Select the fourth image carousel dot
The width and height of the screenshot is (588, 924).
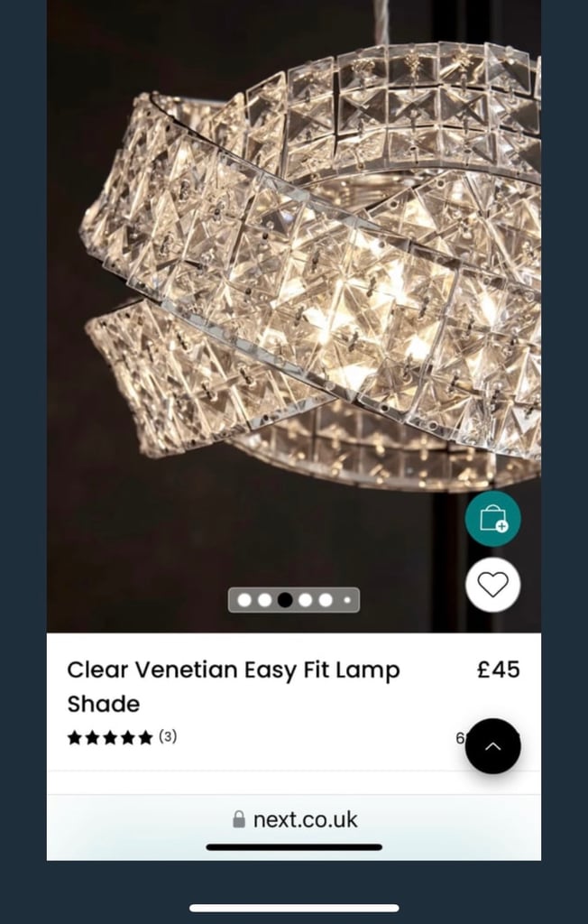click(305, 600)
